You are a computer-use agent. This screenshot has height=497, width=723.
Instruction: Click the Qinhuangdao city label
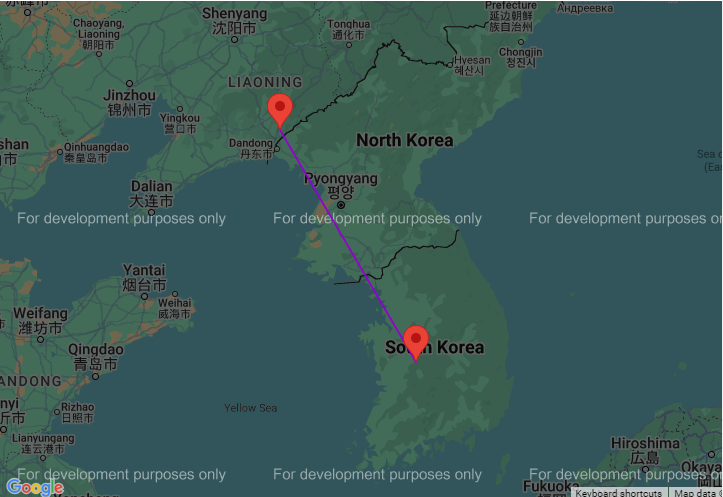(x=96, y=153)
